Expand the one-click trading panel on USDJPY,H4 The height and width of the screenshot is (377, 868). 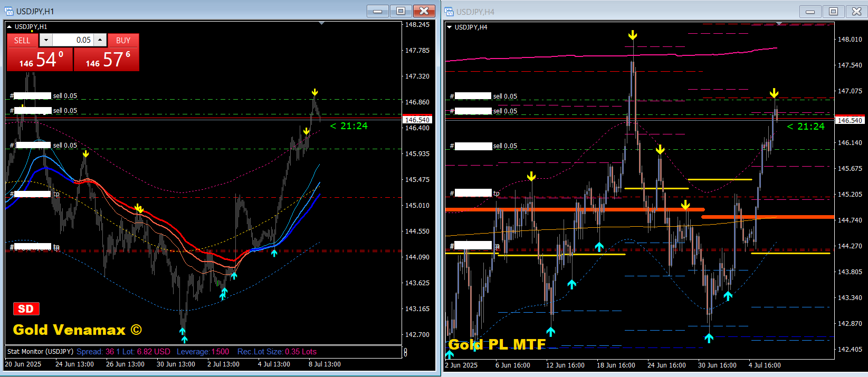pyautogui.click(x=449, y=27)
